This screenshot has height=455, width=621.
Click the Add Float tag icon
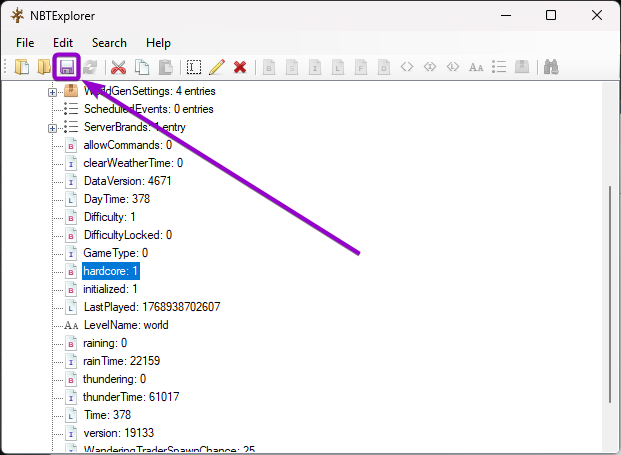361,67
